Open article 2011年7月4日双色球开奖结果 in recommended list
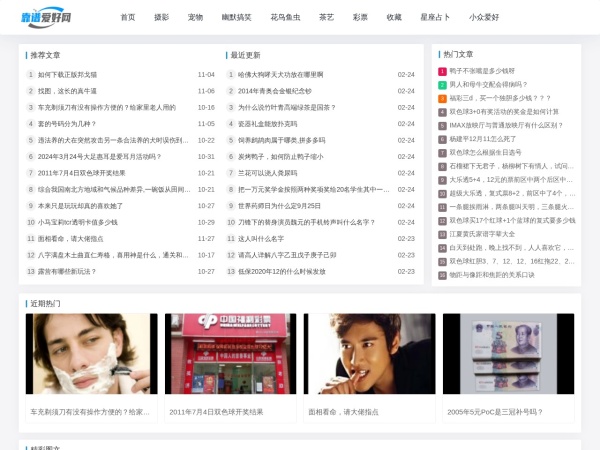 (x=81, y=173)
